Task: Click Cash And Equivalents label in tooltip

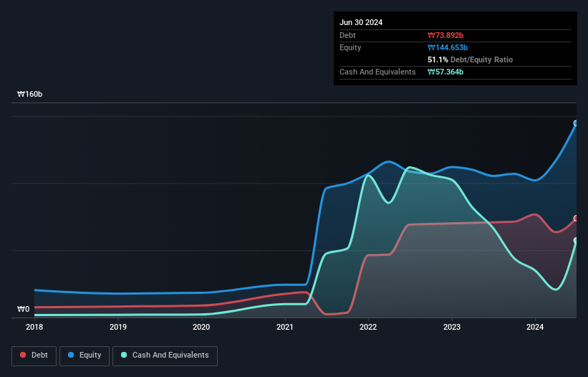Action: click(x=377, y=72)
